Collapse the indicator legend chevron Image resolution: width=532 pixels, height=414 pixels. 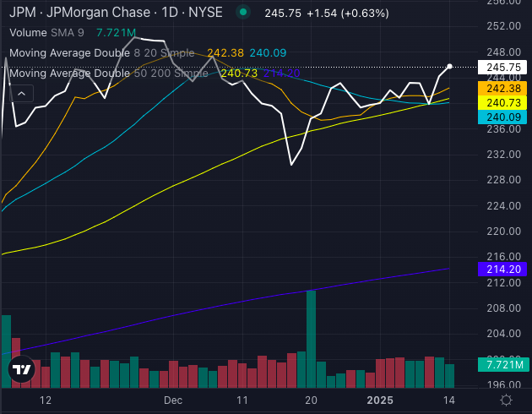pyautogui.click(x=21, y=93)
